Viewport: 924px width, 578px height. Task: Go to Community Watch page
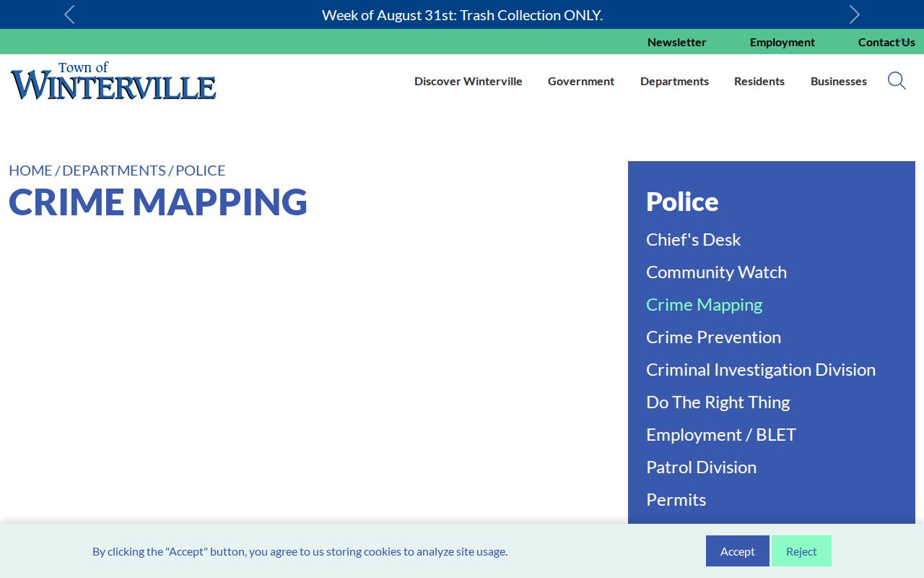[x=716, y=272]
